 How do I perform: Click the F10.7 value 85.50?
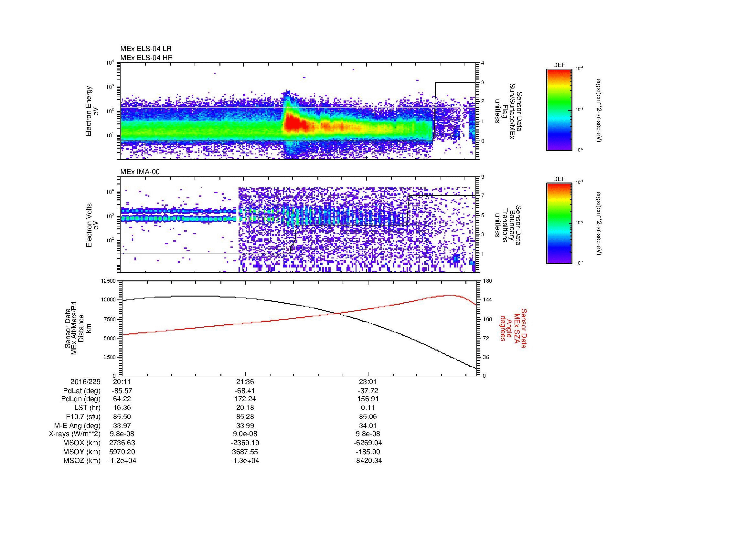coord(122,417)
